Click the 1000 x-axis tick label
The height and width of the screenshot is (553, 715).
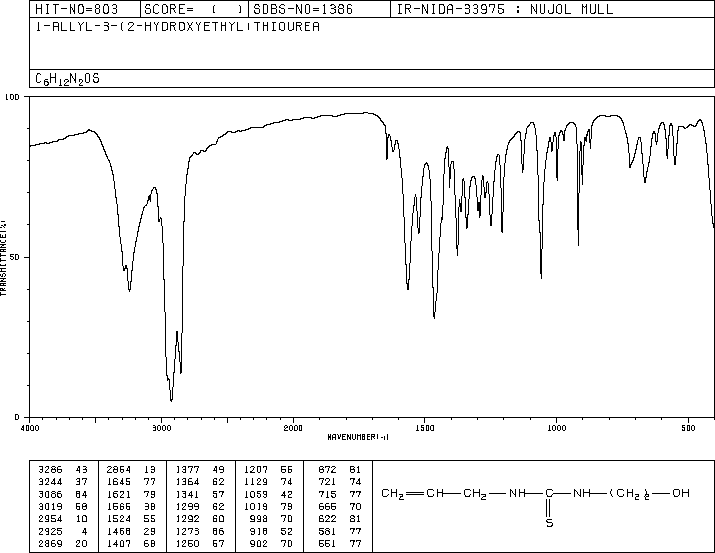pyautogui.click(x=556, y=428)
